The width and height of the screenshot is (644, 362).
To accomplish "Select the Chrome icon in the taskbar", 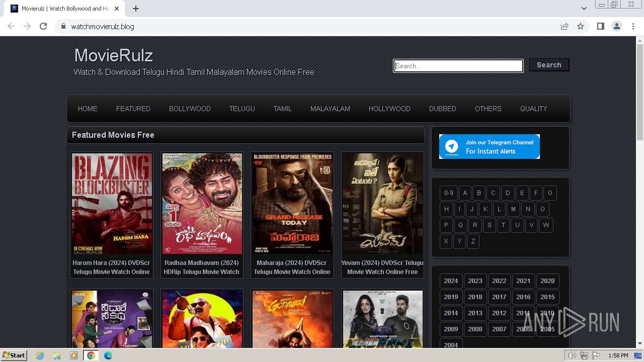I will (x=91, y=355).
